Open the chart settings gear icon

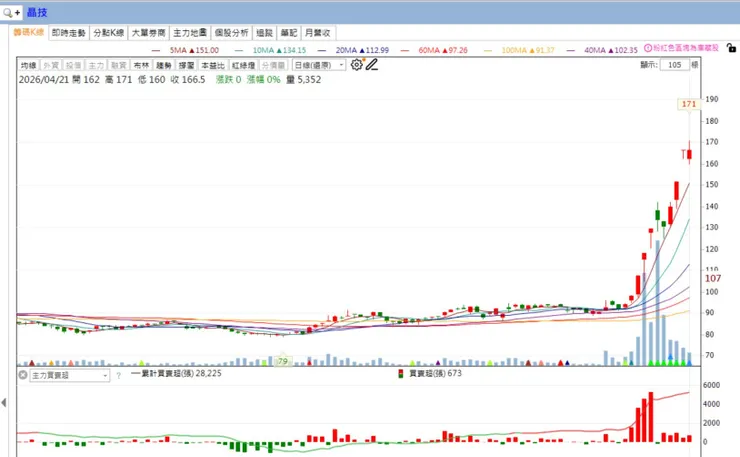coord(356,65)
